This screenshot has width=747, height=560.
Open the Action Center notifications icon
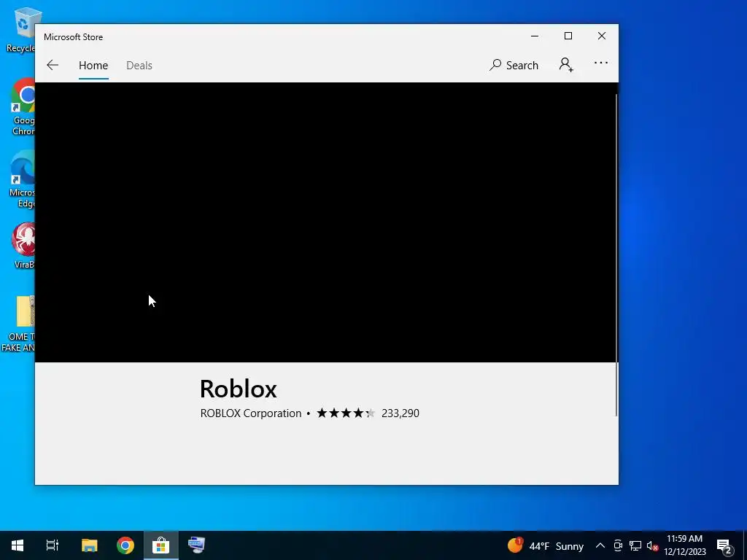(x=724, y=546)
